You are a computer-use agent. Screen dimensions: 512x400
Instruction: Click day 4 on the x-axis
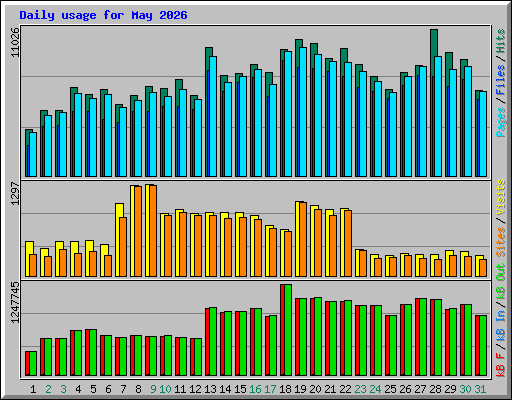[78, 389]
